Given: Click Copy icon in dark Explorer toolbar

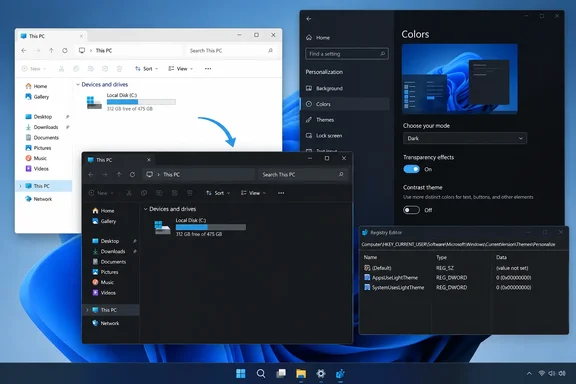Looking at the screenshot, I should (144, 193).
